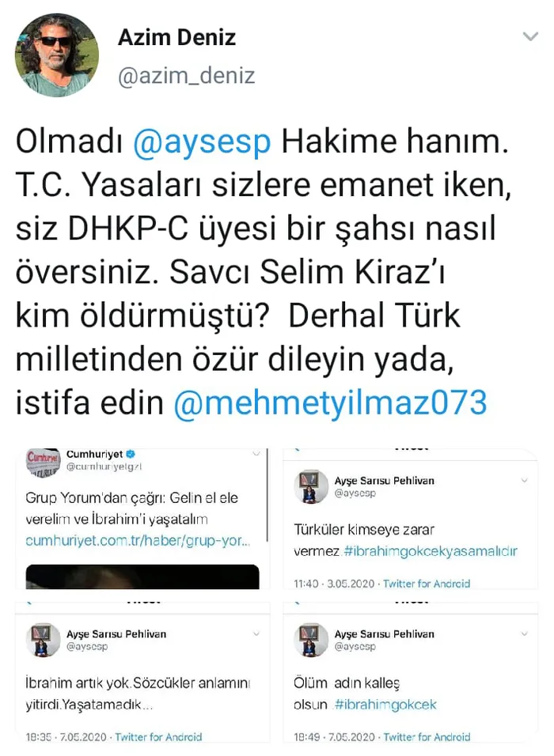
Task: Open Cumhuriyet tweet image preview thumbnail
Action: pos(142,576)
